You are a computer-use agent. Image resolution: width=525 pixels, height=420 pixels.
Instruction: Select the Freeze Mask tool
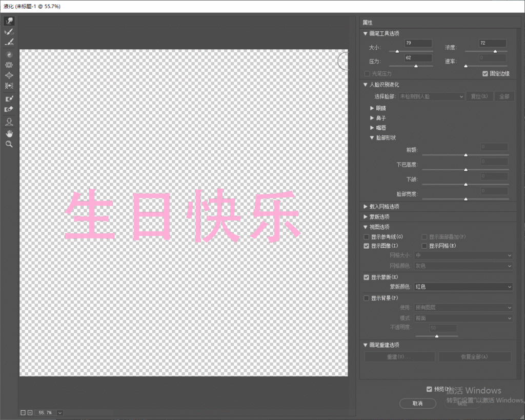click(x=9, y=98)
